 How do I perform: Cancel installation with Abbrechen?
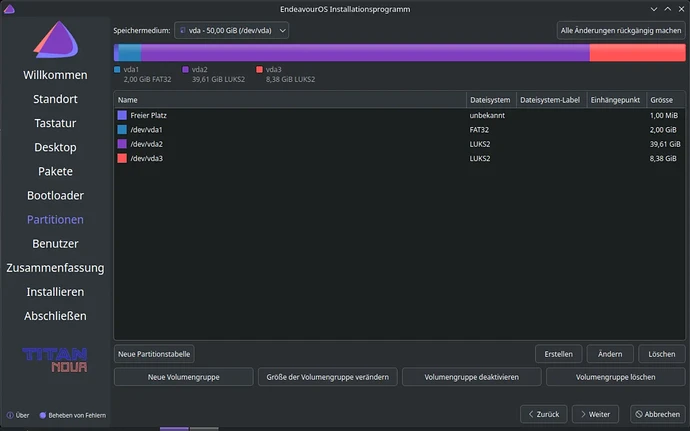(657, 414)
